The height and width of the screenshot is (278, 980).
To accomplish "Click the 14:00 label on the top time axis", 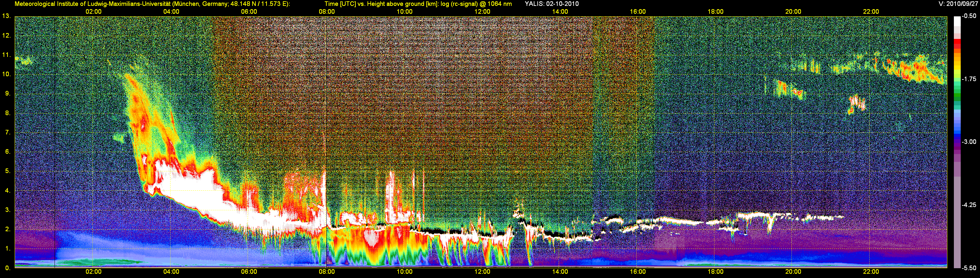I will (560, 12).
